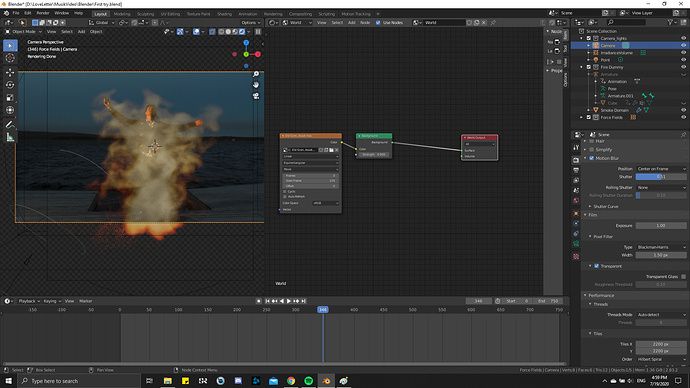Open the File menu
Image resolution: width=690 pixels, height=388 pixels.
[x=16, y=13]
